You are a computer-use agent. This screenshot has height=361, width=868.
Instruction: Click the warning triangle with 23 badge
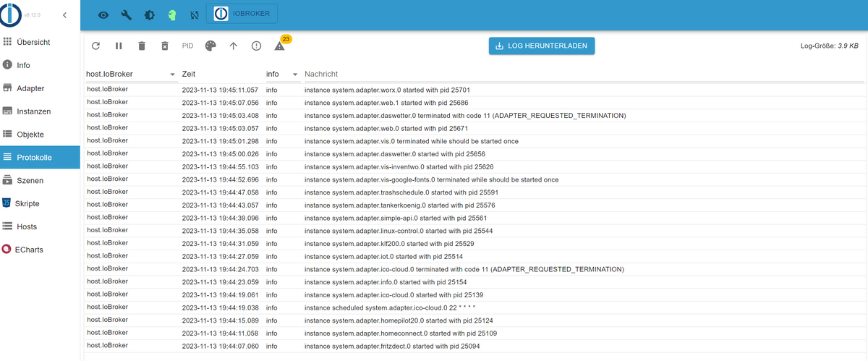coord(279,46)
